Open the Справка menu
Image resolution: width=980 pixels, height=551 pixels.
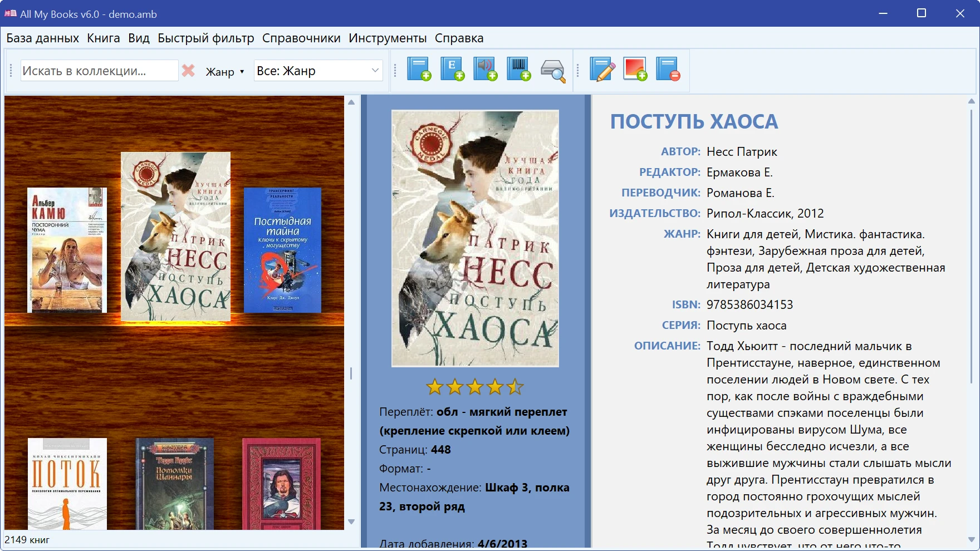[x=459, y=38]
